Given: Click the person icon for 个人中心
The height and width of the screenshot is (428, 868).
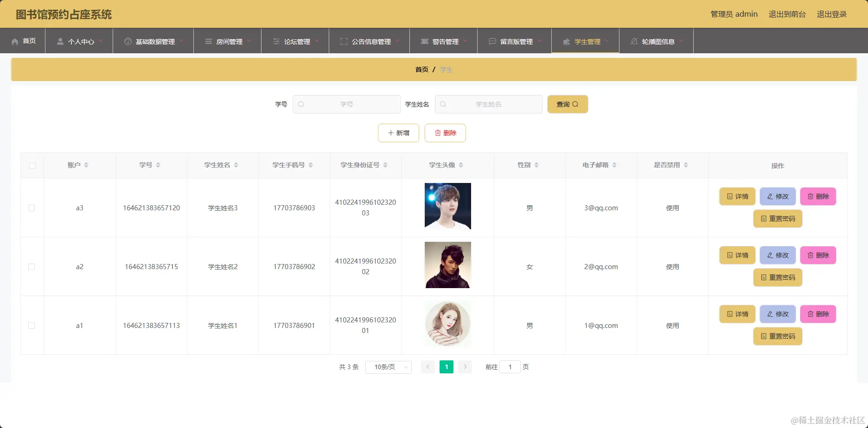Looking at the screenshot, I should (x=60, y=41).
